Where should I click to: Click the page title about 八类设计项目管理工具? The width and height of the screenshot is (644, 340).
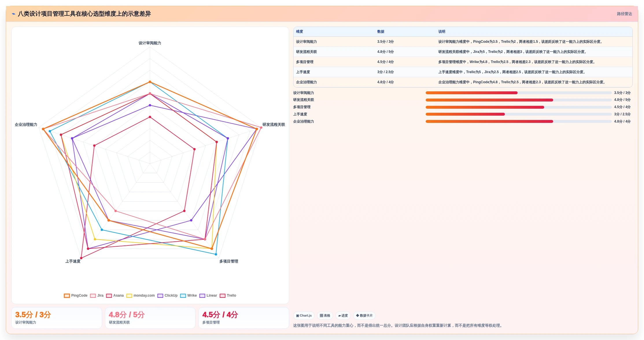(84, 14)
